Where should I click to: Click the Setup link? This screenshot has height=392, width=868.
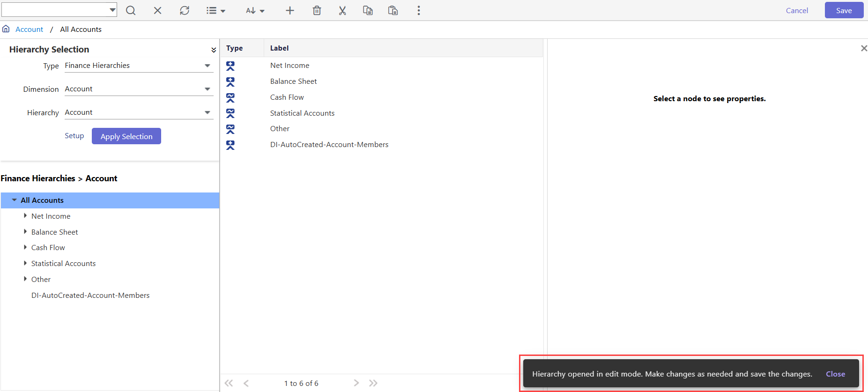coord(74,136)
